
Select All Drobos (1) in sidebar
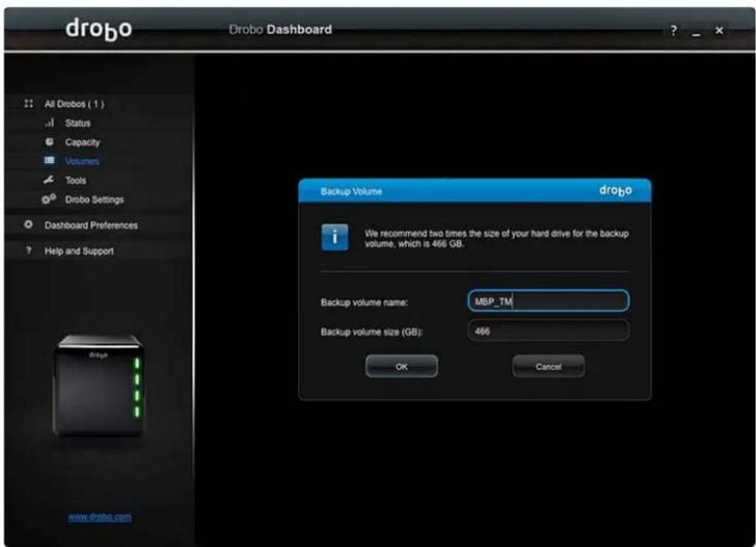75,104
